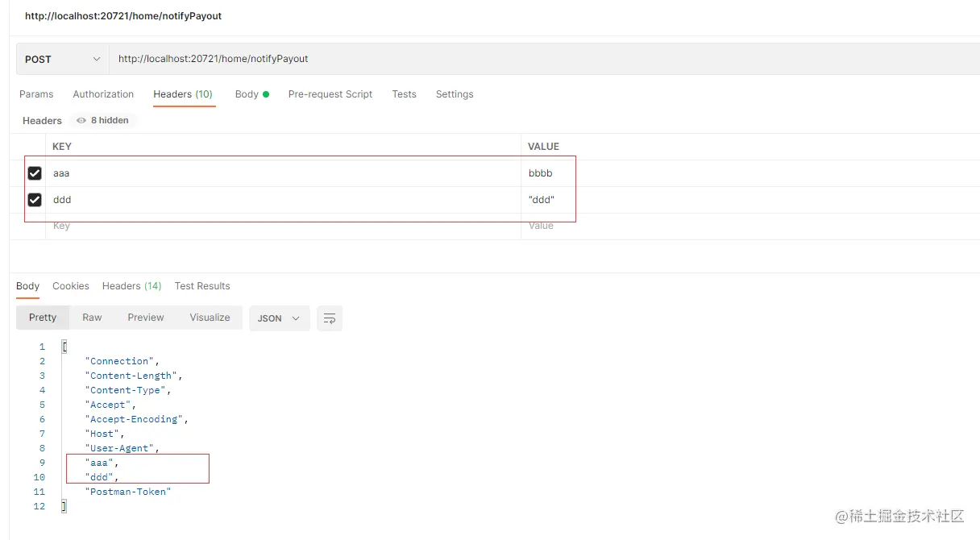
Task: Open the Test Results tab
Action: 202,286
